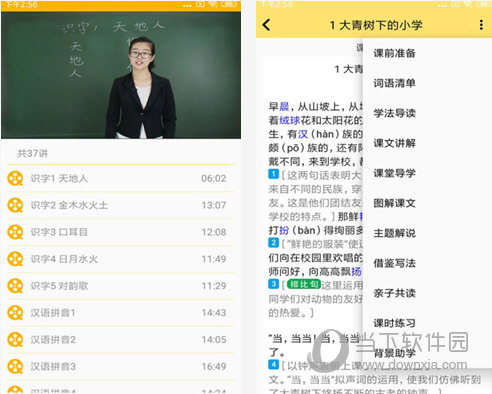The image size is (492, 394).
Task: Click film reel icon beside 识字2 金木水火土
Action: [15, 205]
